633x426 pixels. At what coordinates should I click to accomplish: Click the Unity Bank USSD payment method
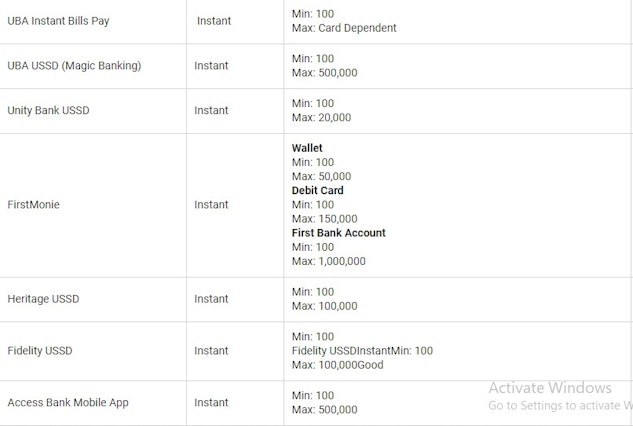point(48,110)
